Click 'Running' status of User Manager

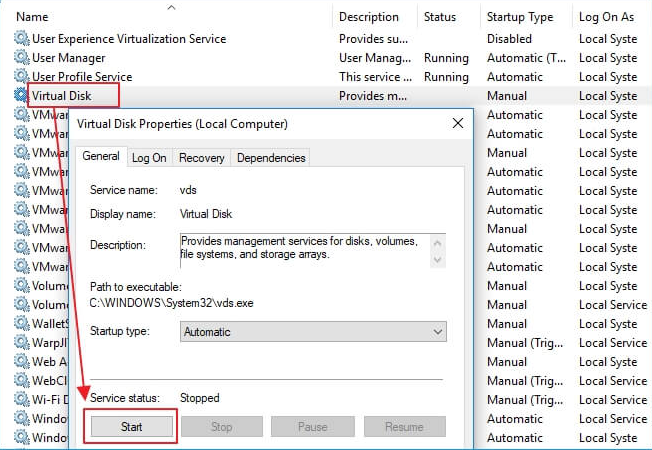click(x=446, y=58)
